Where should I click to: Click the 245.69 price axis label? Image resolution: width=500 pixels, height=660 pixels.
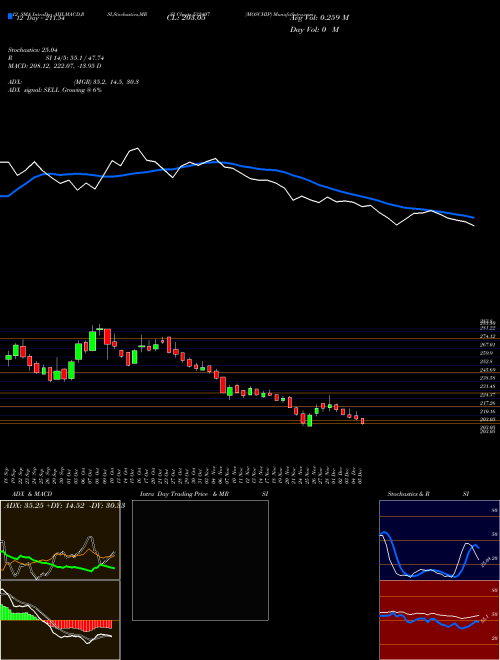pos(489,370)
